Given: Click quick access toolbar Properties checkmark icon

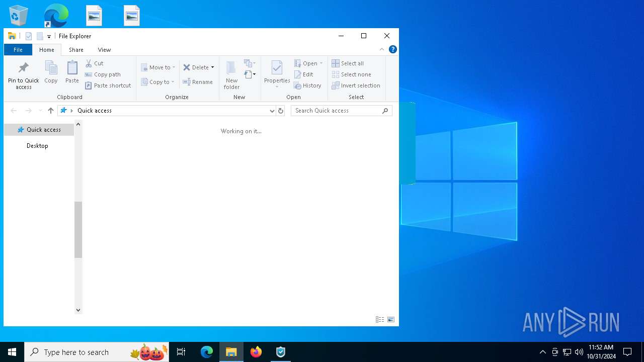Looking at the screenshot, I should point(29,36).
